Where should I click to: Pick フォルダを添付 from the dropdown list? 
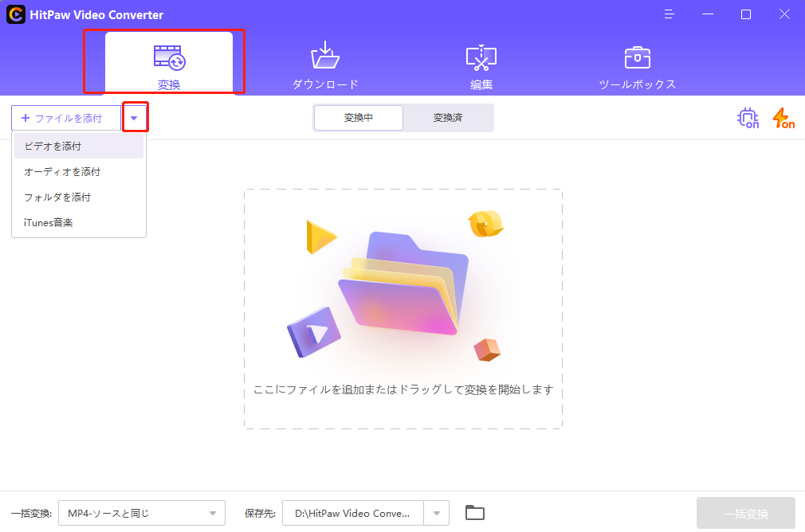[x=79, y=197]
